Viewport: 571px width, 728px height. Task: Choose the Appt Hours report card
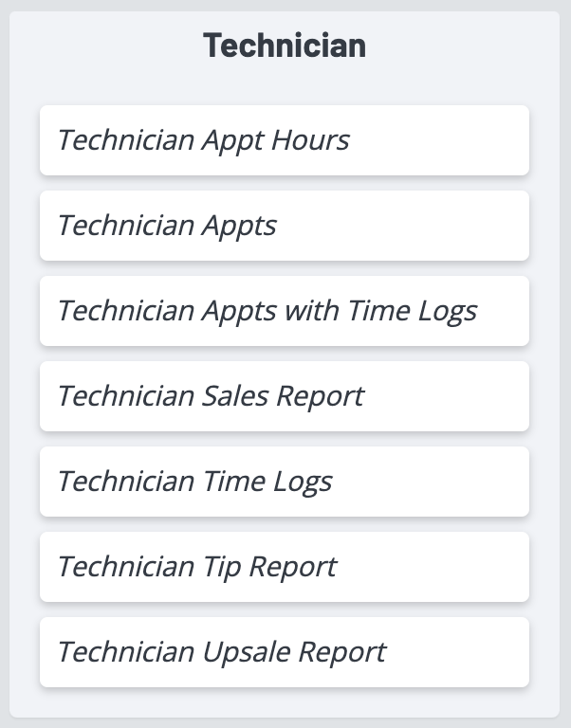click(x=284, y=140)
